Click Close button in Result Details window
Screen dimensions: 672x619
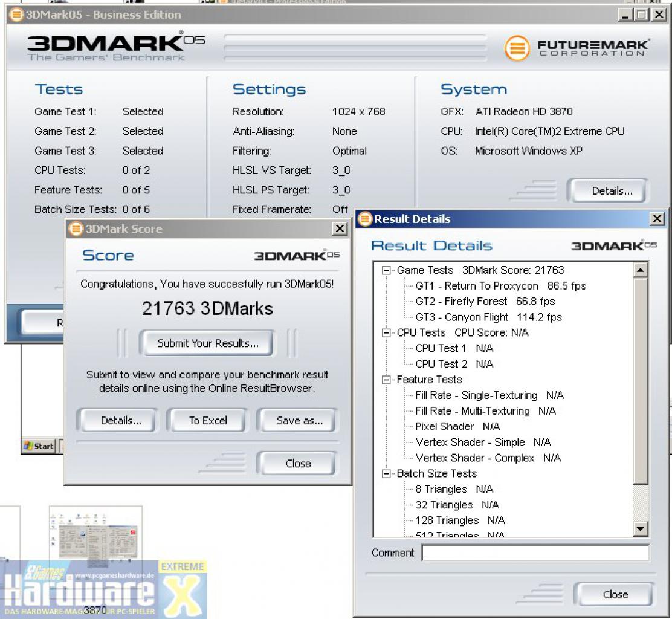pyautogui.click(x=615, y=595)
